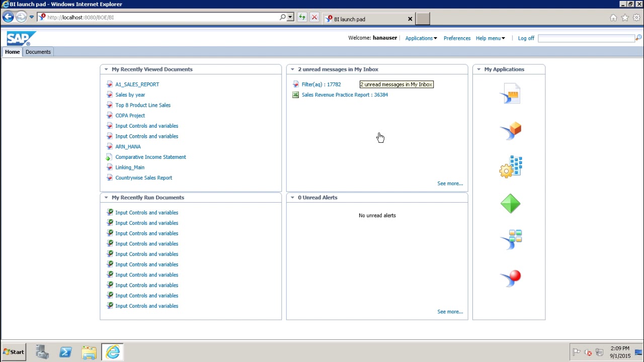Open the A1_SALES_REPORT document
The image size is (644, 362).
137,84
